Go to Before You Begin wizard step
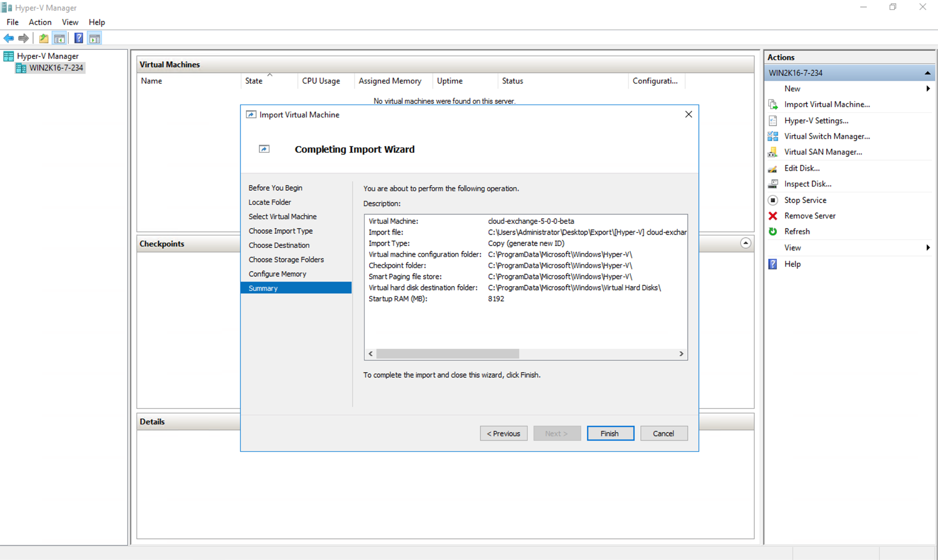Screen dimensions: 938x560 click(x=275, y=188)
